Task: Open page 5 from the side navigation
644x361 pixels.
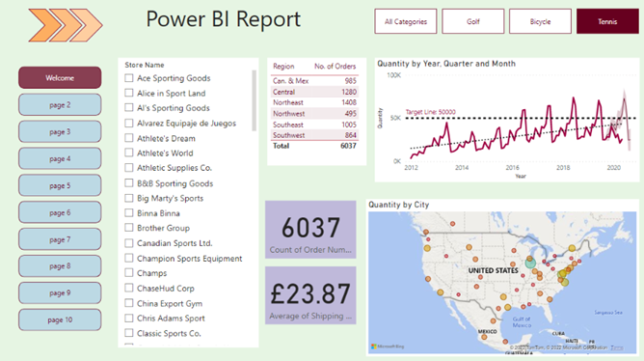Action: point(60,185)
